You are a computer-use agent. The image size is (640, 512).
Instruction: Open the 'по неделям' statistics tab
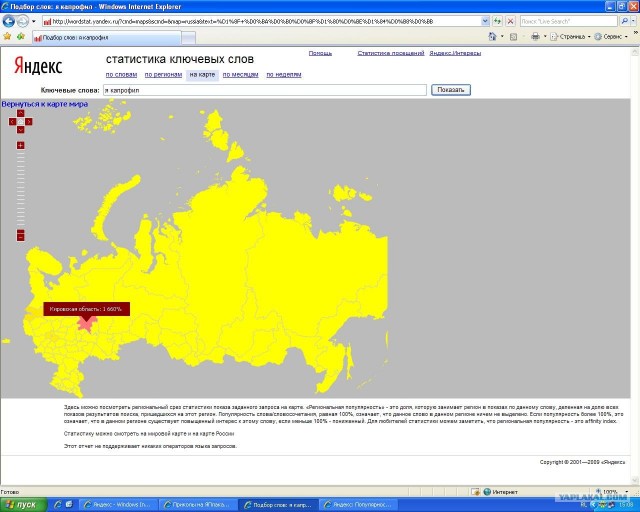[284, 75]
